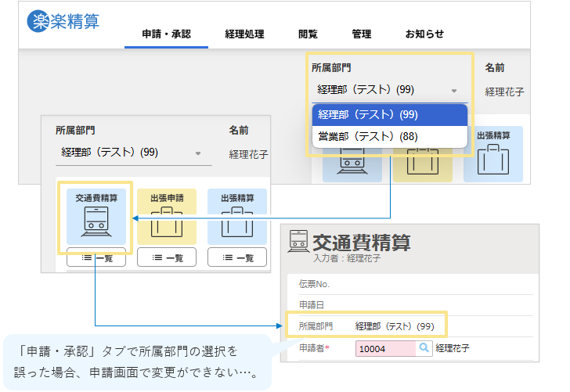The height and width of the screenshot is (392, 570).
Task: Click 一覧 button under 交通費精算
Action: point(96,257)
